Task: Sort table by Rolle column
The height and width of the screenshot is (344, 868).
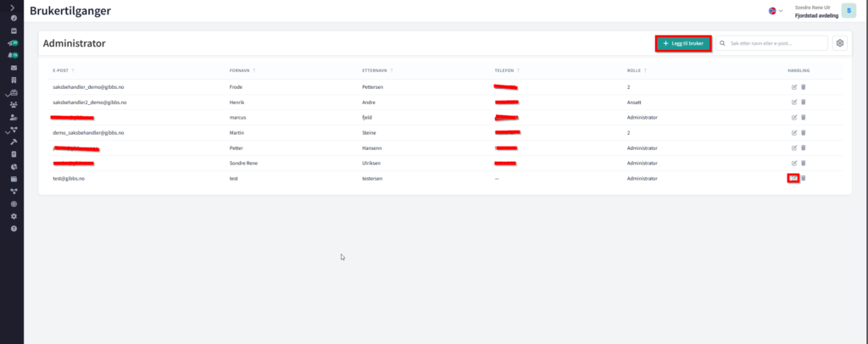Action: pyautogui.click(x=637, y=70)
